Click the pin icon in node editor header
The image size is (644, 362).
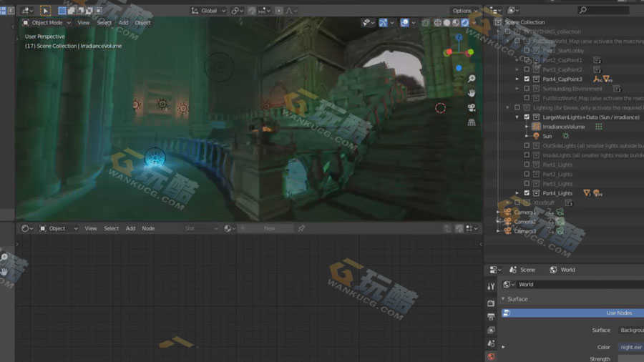pos(301,228)
